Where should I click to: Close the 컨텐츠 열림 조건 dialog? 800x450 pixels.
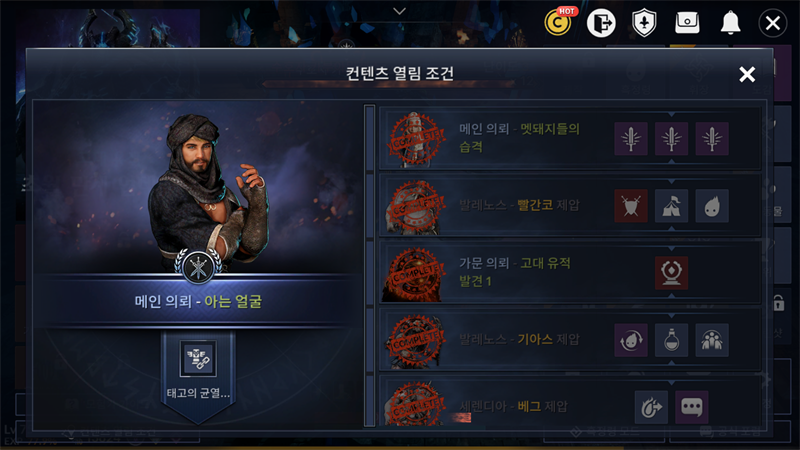(747, 74)
